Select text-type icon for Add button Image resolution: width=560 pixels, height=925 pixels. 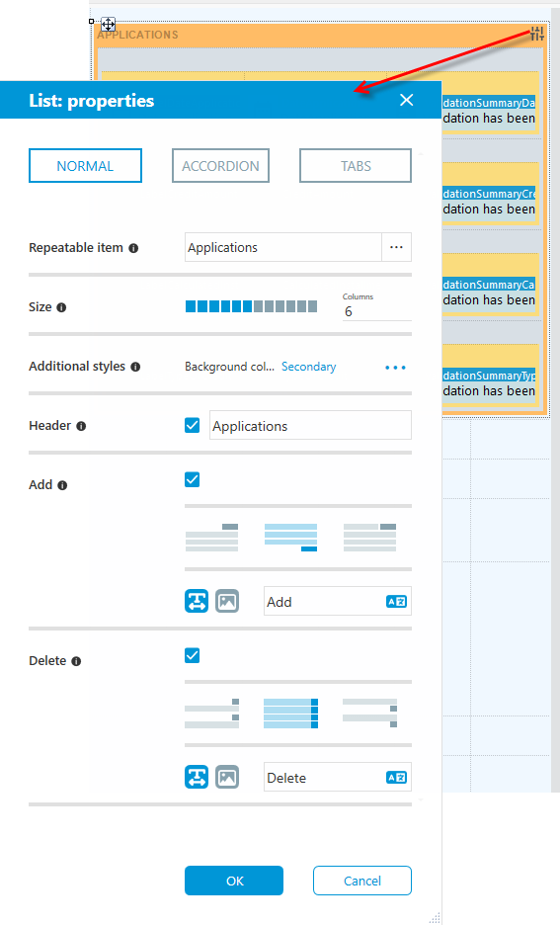click(x=197, y=601)
